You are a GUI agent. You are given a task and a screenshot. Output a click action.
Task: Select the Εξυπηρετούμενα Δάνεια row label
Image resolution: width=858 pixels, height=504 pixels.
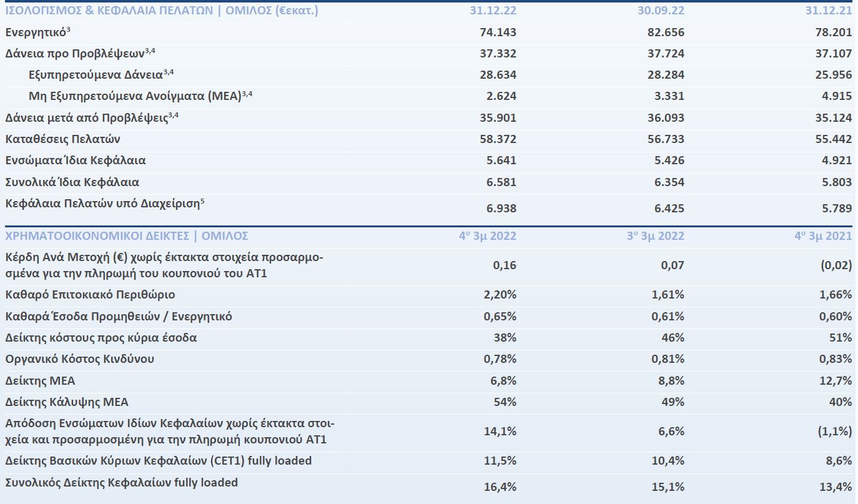[96, 75]
